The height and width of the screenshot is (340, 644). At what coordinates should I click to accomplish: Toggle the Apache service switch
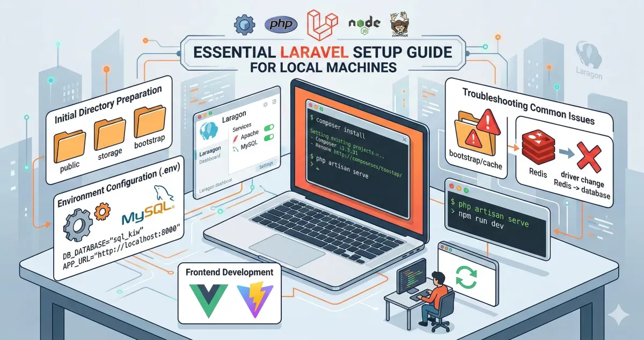268,127
